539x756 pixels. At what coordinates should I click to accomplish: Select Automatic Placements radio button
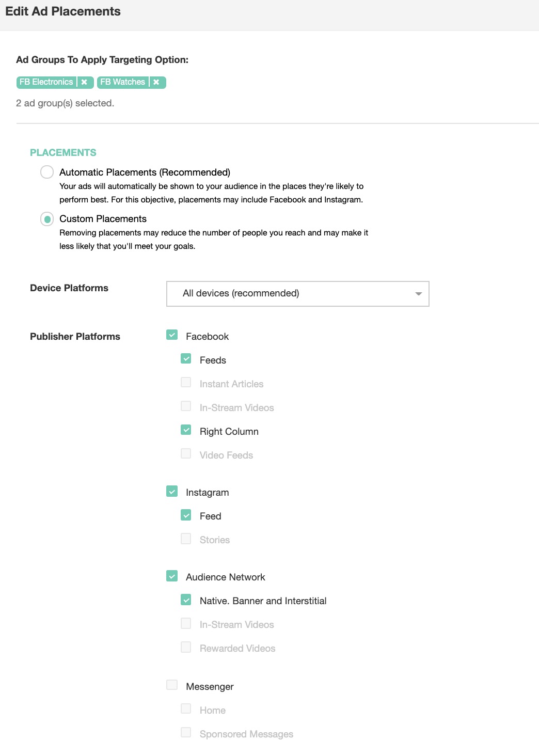pos(47,172)
